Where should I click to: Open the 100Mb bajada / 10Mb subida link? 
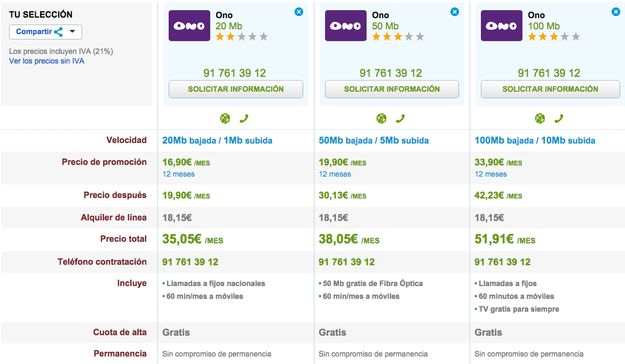point(535,140)
